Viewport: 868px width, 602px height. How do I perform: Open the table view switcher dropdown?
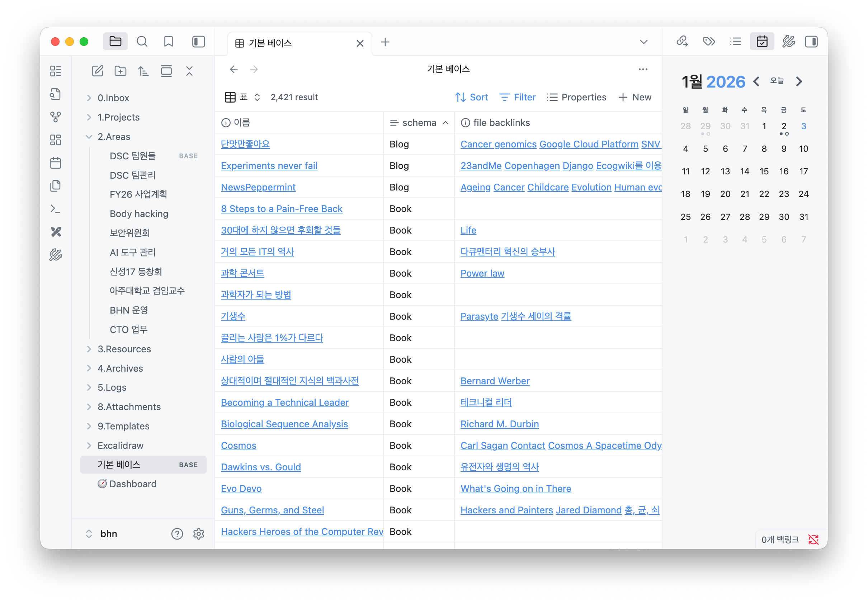pos(243,97)
